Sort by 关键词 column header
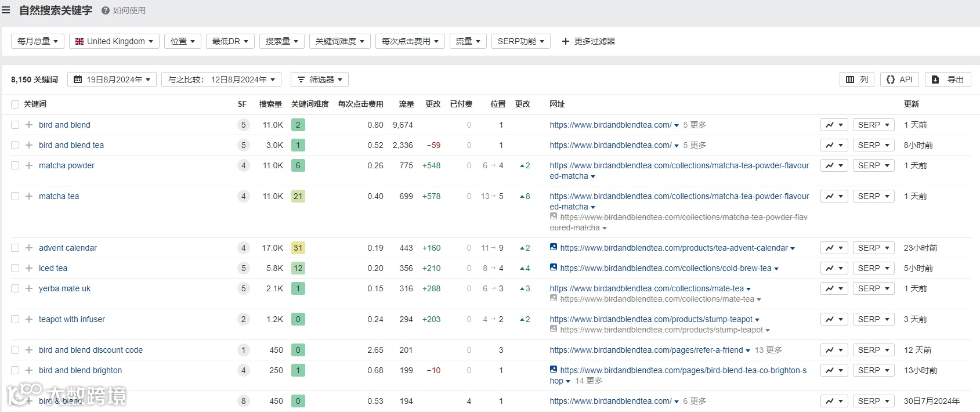This screenshot has height=412, width=980. pyautogui.click(x=35, y=104)
